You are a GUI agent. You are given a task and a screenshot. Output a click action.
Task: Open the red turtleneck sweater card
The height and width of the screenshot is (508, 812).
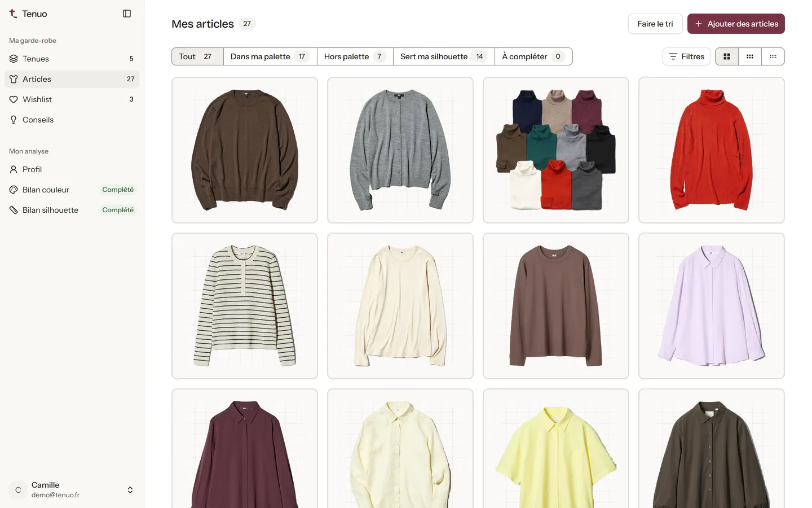(712, 150)
